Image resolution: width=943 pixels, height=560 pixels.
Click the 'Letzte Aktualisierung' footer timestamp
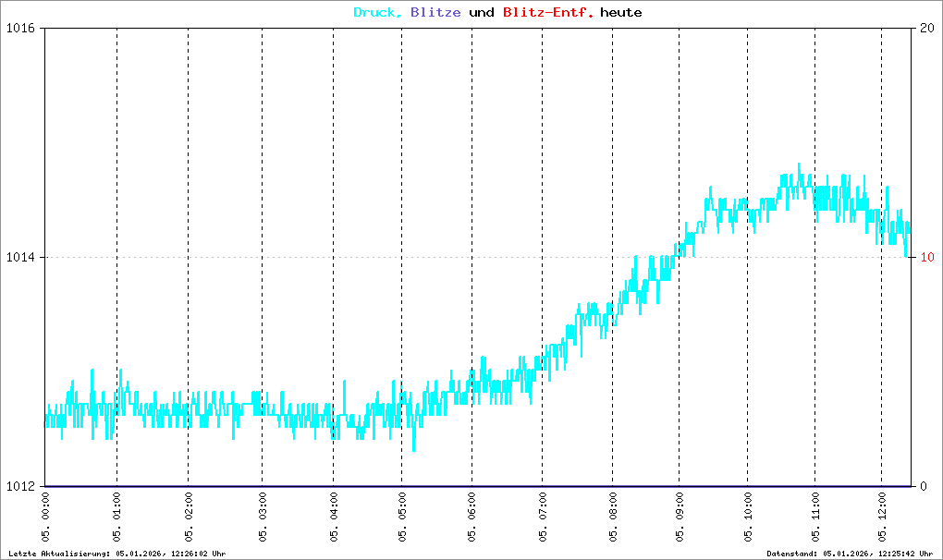pyautogui.click(x=116, y=554)
